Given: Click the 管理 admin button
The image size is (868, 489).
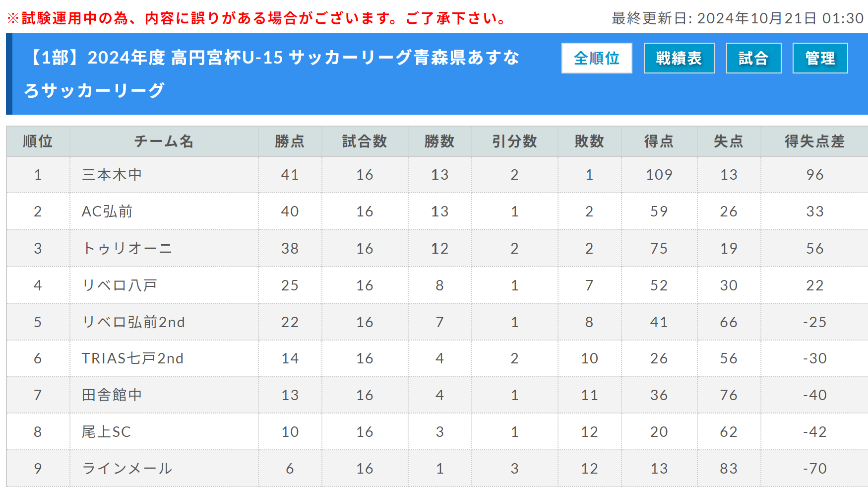Looking at the screenshot, I should click(820, 58).
